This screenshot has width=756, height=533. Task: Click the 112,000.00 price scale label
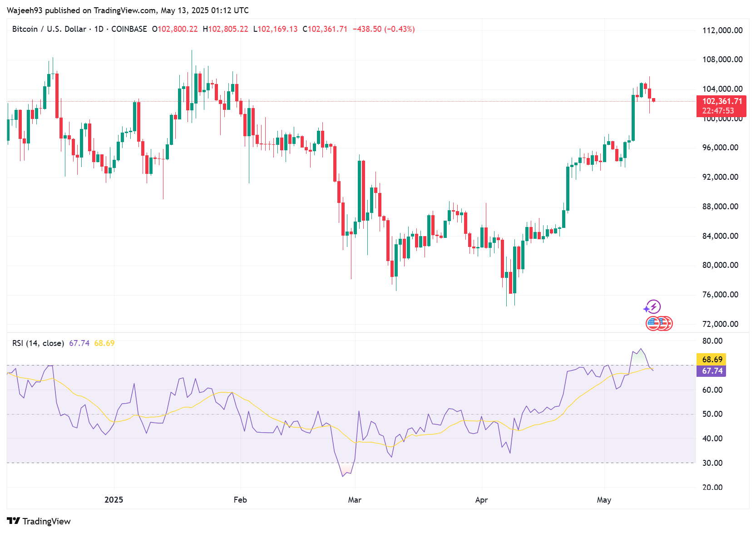point(722,30)
